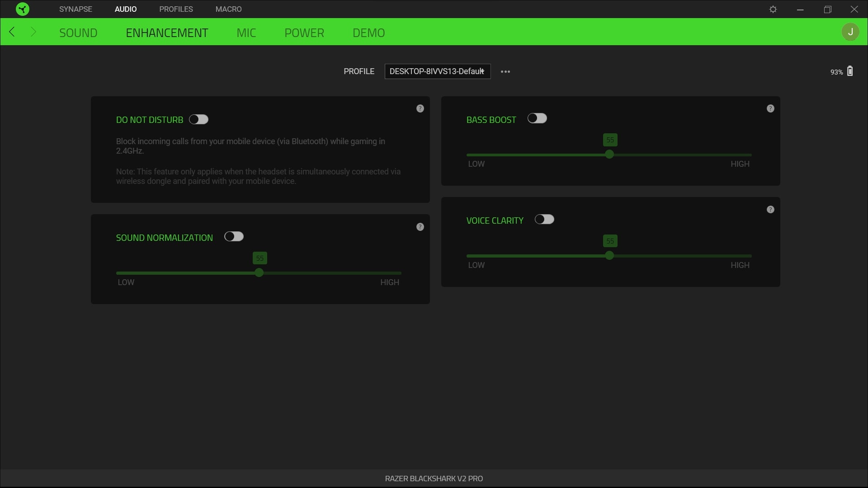This screenshot has height=488, width=868.
Task: Open the settings gear icon
Action: (773, 9)
